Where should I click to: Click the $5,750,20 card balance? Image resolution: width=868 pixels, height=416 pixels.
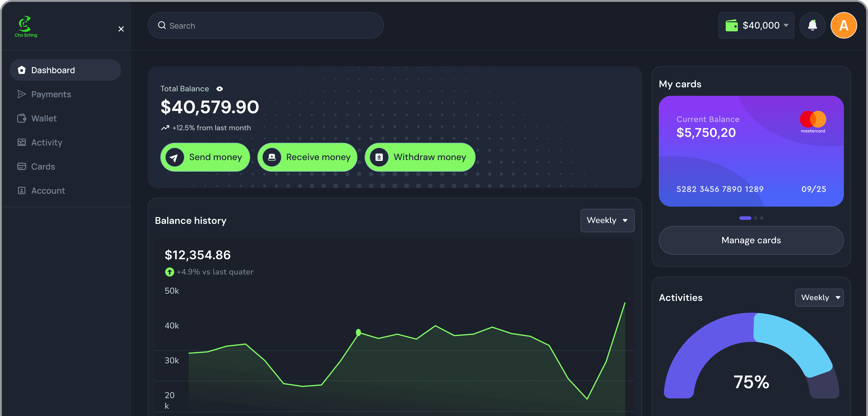(706, 133)
